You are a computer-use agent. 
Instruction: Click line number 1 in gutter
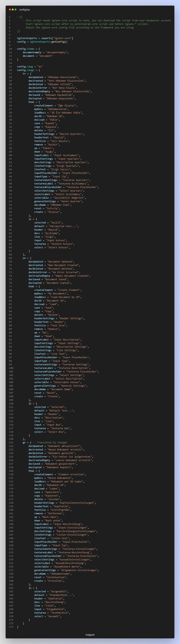tap(10, 17)
